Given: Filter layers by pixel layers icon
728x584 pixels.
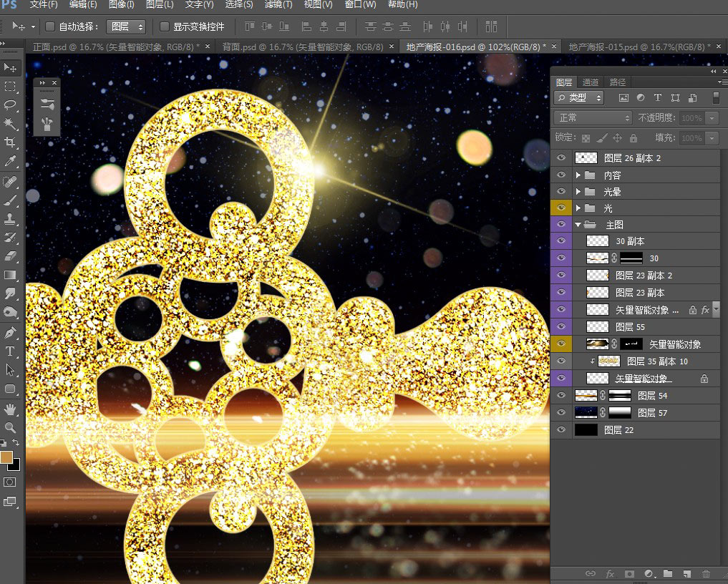Looking at the screenshot, I should point(623,97).
